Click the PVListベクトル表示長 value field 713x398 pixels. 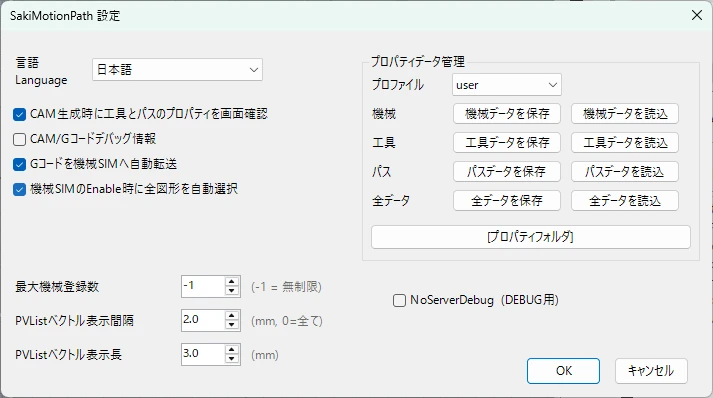tap(203, 354)
